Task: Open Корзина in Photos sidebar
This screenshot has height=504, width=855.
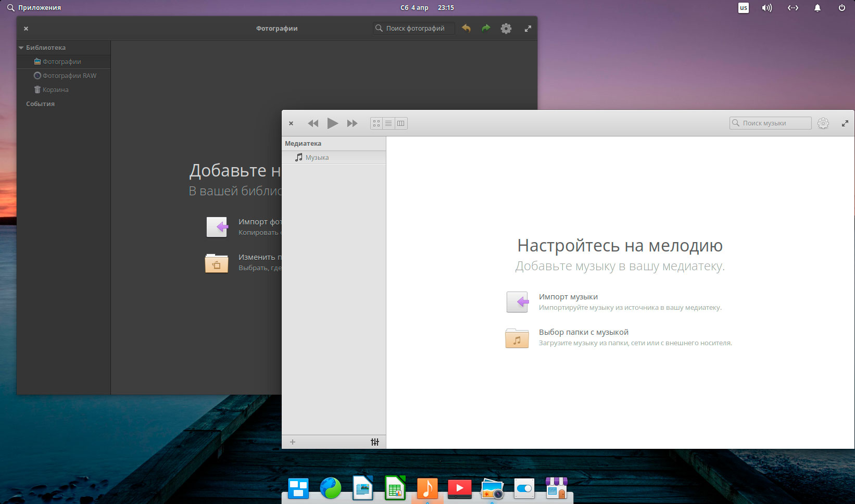Action: (55, 90)
